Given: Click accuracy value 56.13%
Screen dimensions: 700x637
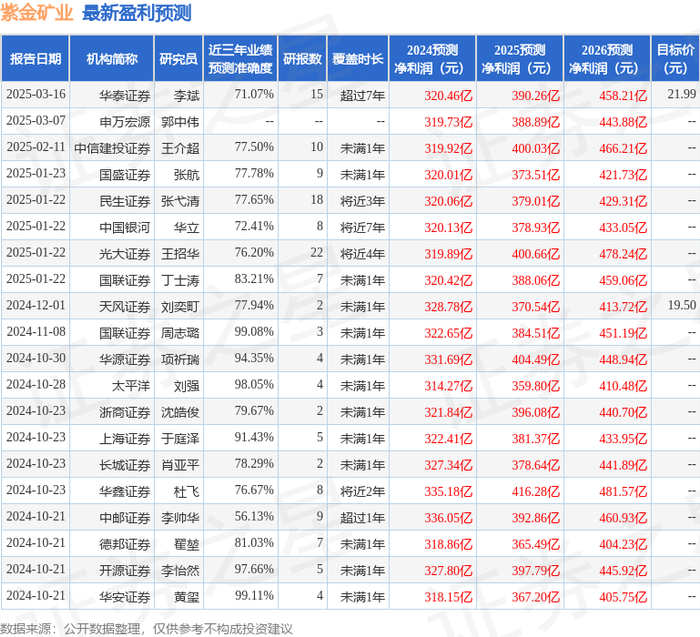Looking at the screenshot, I should pyautogui.click(x=254, y=516).
